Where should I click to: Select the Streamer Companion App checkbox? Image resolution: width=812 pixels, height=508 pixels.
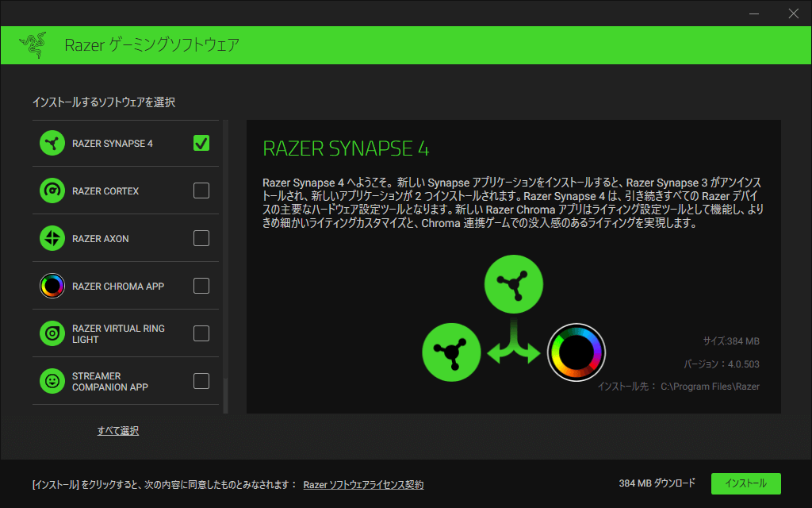(201, 381)
